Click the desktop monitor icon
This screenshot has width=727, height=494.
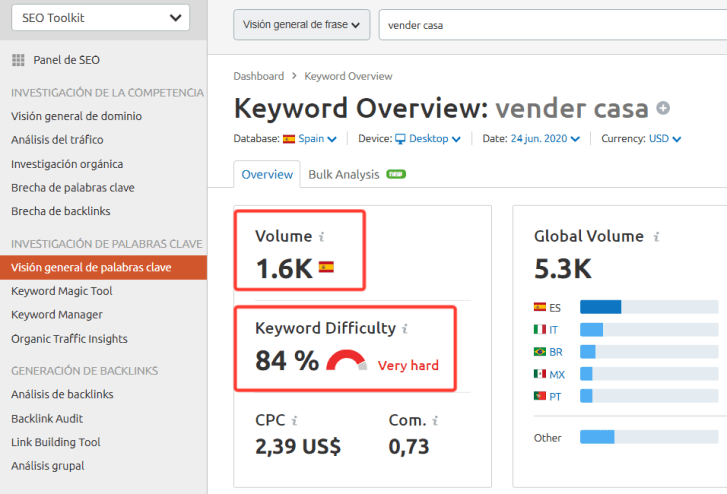(400, 139)
